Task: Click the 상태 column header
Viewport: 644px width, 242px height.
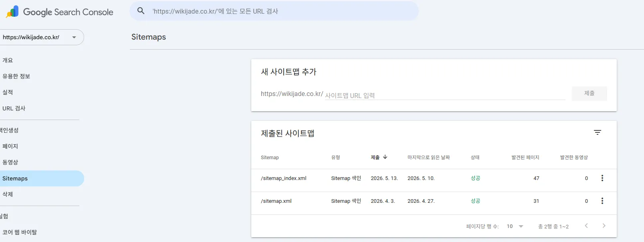Action: pyautogui.click(x=475, y=158)
